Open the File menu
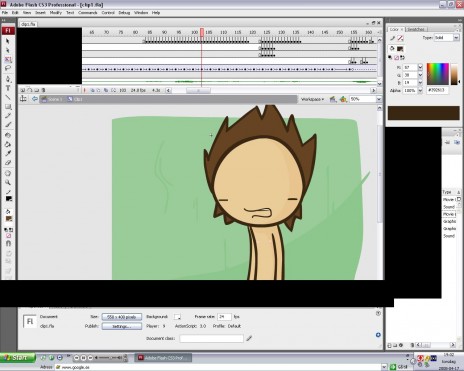The image size is (464, 371). click(5, 13)
